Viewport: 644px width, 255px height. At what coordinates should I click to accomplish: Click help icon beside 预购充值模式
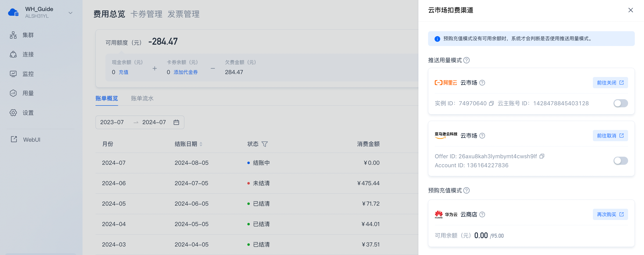click(466, 190)
